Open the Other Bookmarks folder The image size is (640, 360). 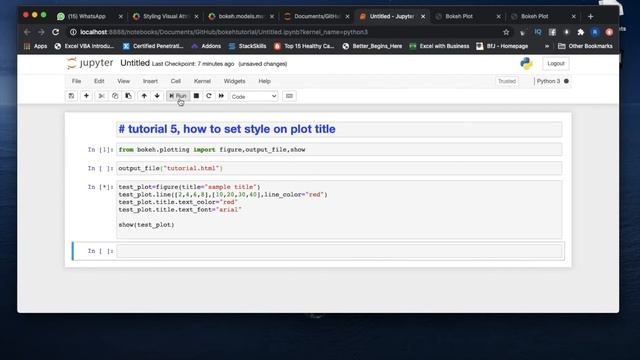[x=585, y=46]
